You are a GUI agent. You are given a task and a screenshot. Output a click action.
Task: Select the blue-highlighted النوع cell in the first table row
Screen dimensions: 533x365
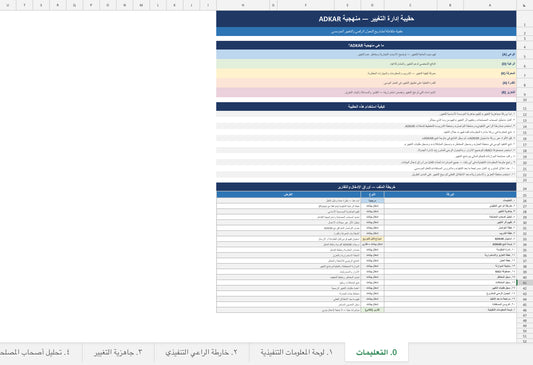coord(373,201)
